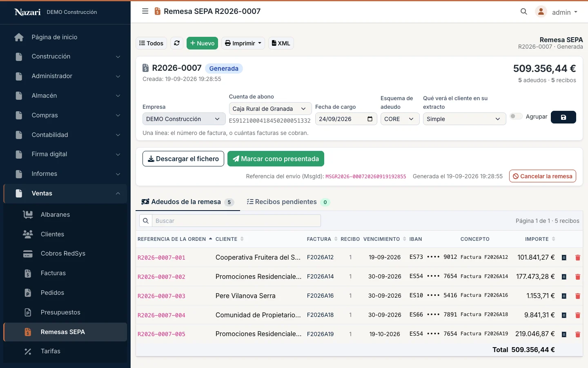
Task: Open the search magnifier in header
Action: point(524,12)
